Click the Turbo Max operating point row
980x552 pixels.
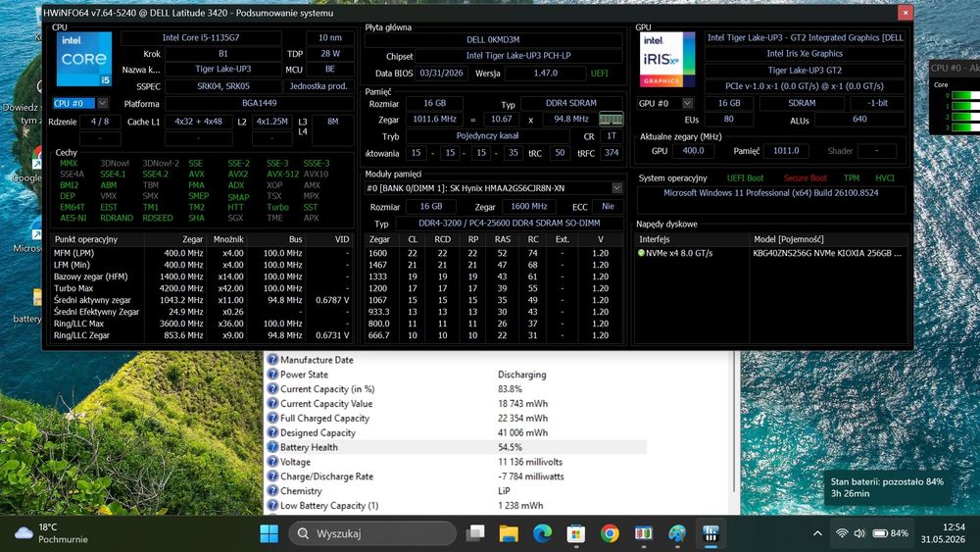coord(201,288)
